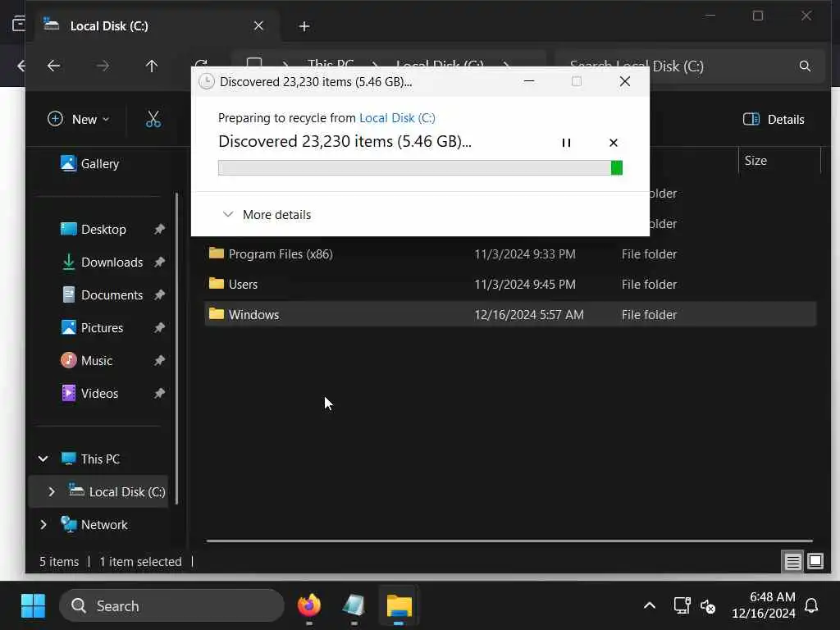This screenshot has width=840, height=630.
Task: Select the Program Files (x86) folder
Action: pos(510,254)
